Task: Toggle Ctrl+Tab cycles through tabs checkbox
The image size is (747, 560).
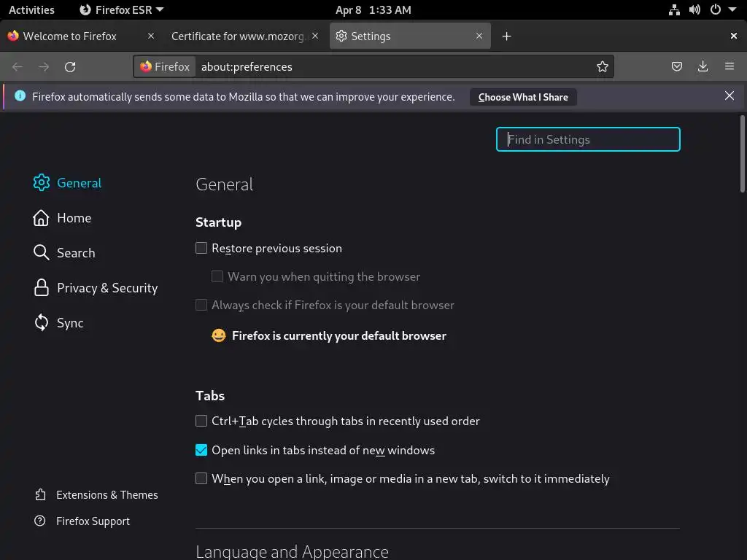Action: coord(201,421)
